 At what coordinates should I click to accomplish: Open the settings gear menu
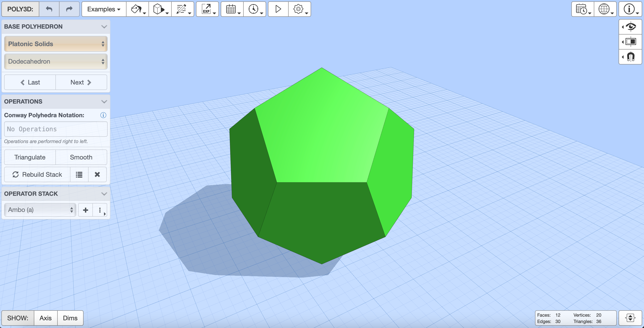click(300, 9)
